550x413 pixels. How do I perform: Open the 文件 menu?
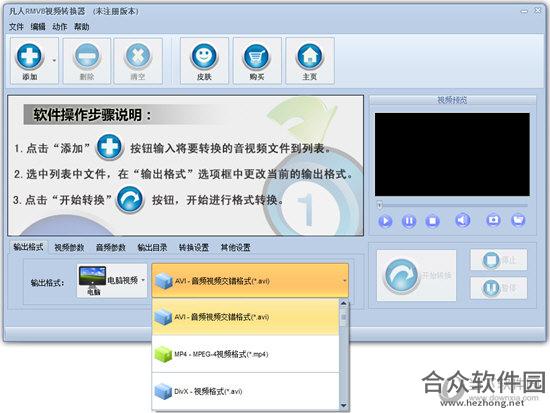pos(16,27)
